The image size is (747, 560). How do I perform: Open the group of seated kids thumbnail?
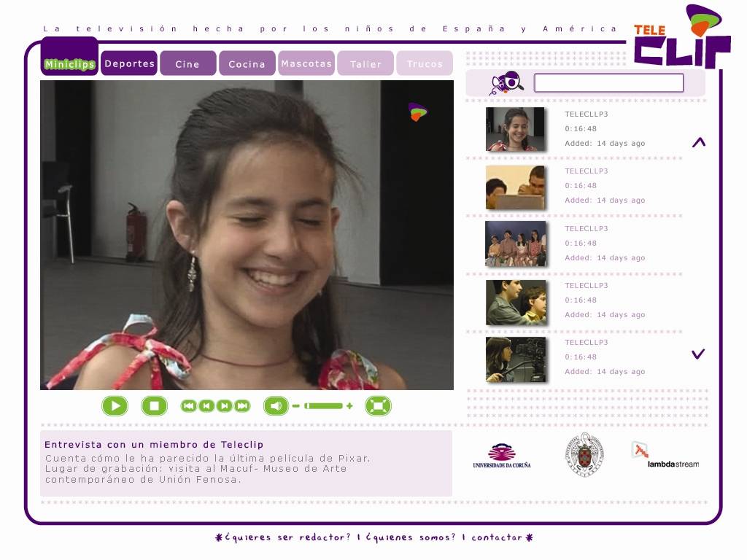pos(516,244)
